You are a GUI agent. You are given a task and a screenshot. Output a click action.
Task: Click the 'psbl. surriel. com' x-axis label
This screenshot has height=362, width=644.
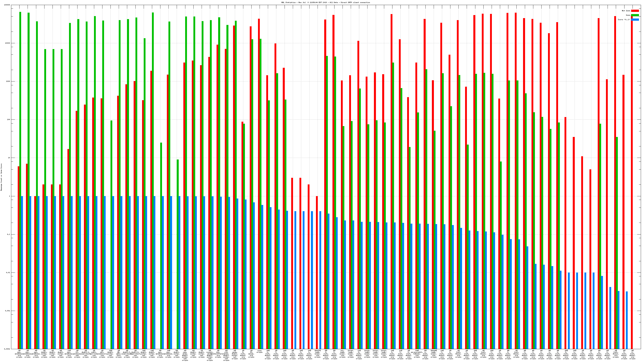[x=94, y=354]
